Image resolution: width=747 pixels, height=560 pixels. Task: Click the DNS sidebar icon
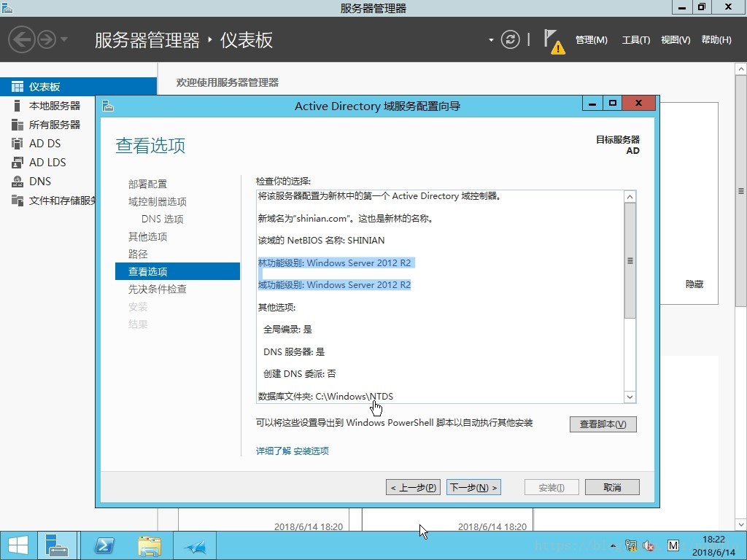tap(18, 182)
